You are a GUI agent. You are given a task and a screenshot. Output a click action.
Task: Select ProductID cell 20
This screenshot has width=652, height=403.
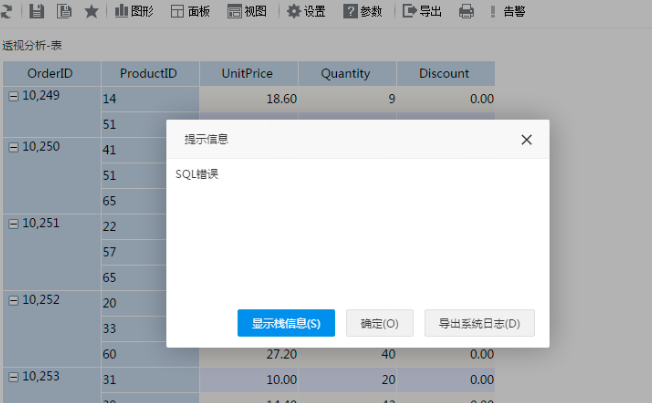[x=134, y=303]
